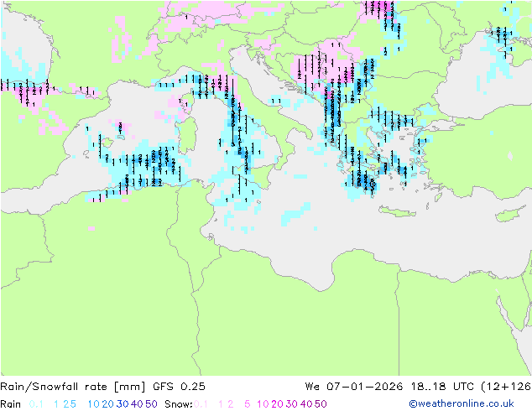Click the rain legend value 30
Image resolution: width=532 pixels, height=411 pixels.
pos(123,404)
